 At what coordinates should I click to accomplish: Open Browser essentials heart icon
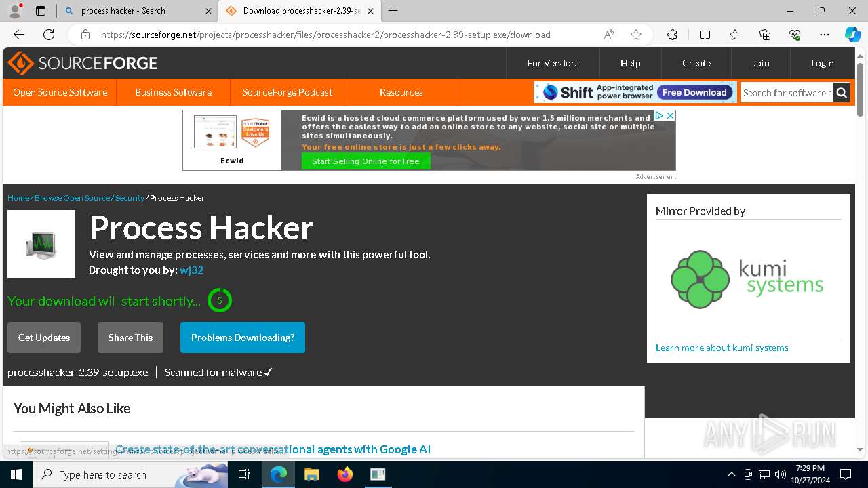coord(795,35)
